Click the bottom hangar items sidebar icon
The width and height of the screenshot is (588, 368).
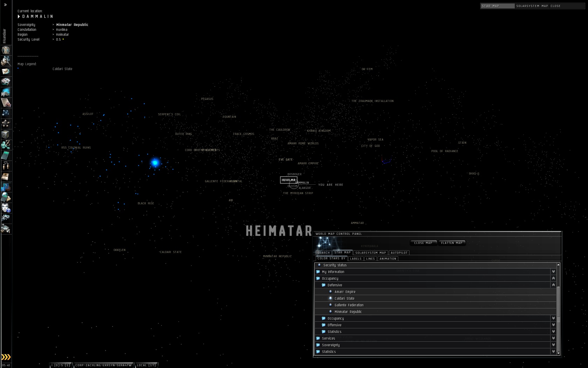(x=6, y=229)
